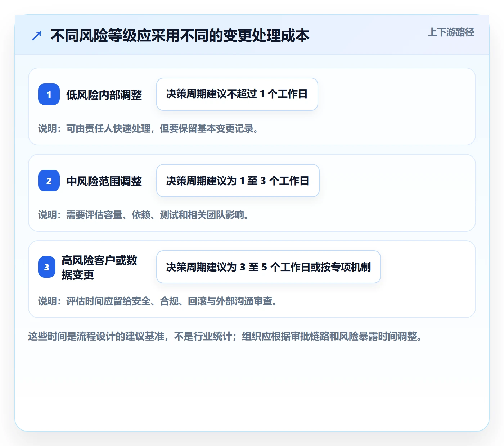The height and width of the screenshot is (446, 504).
Task: Click the heading 低风险内部调整
Action: click(x=104, y=95)
